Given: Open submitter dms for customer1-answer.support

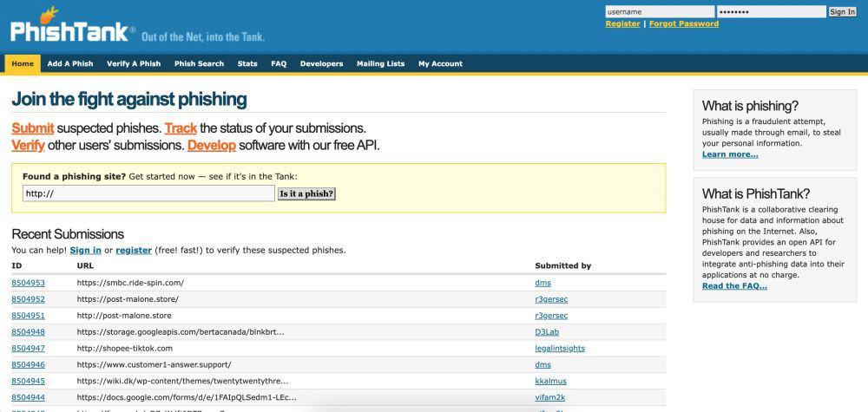Looking at the screenshot, I should [543, 365].
